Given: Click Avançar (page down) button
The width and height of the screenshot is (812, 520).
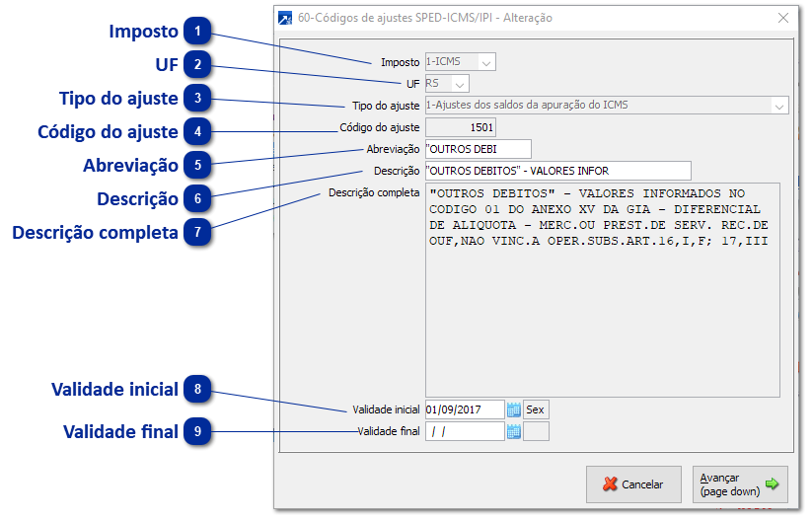Looking at the screenshot, I should coord(739,484).
